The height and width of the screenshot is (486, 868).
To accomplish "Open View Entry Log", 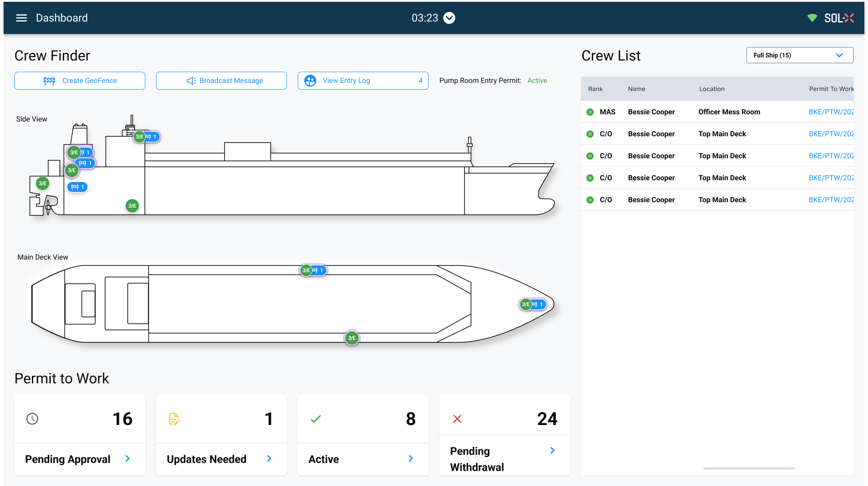I will [x=363, y=81].
